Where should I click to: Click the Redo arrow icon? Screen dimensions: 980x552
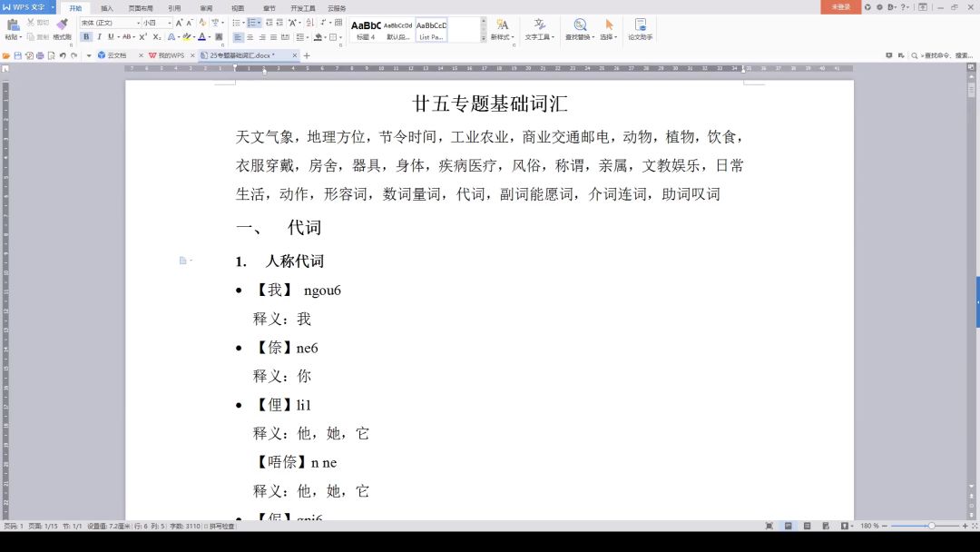73,55
